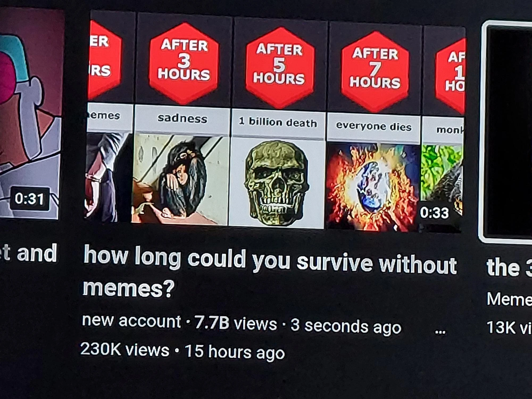
Task: Open the three-dot video options menu
Action: (x=440, y=332)
